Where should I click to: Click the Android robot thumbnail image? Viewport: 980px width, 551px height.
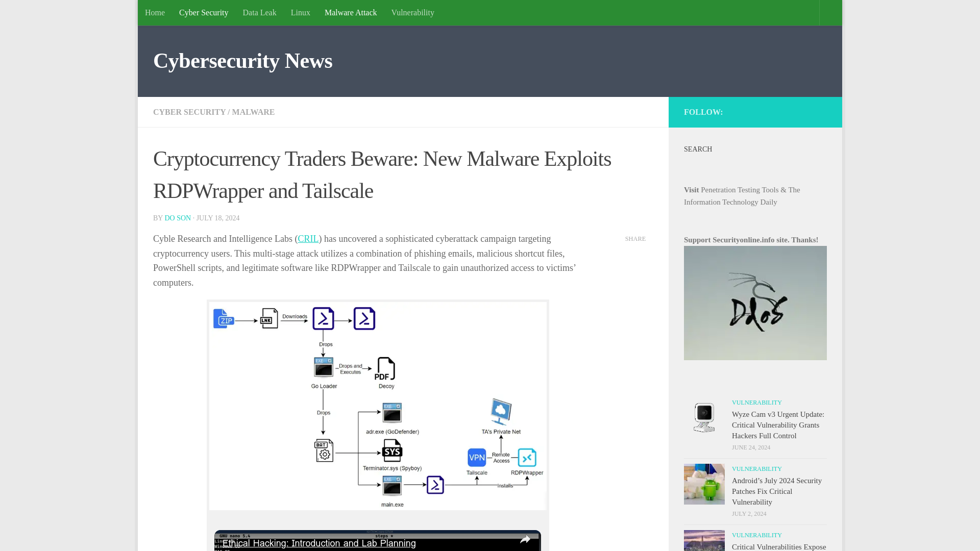pos(704,484)
